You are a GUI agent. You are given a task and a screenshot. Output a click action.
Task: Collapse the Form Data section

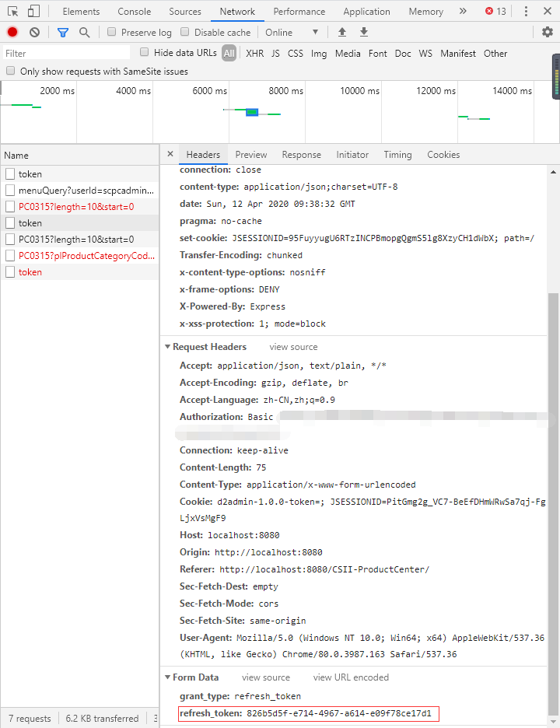[x=168, y=677]
